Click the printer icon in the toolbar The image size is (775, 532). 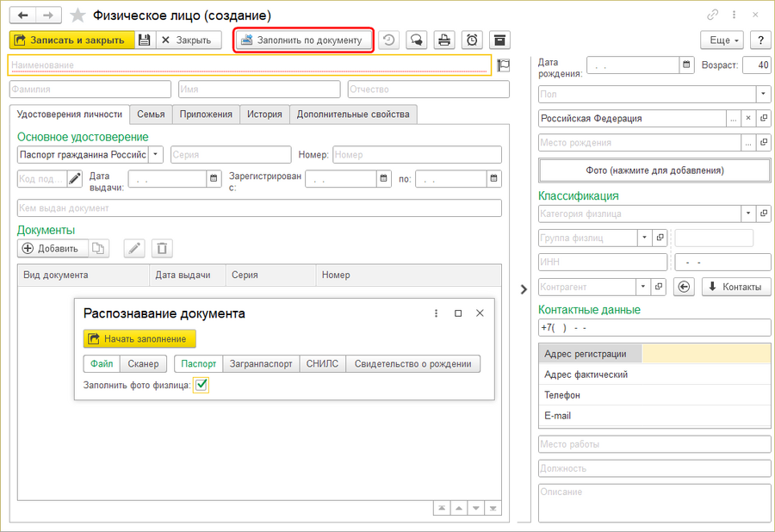pyautogui.click(x=443, y=40)
